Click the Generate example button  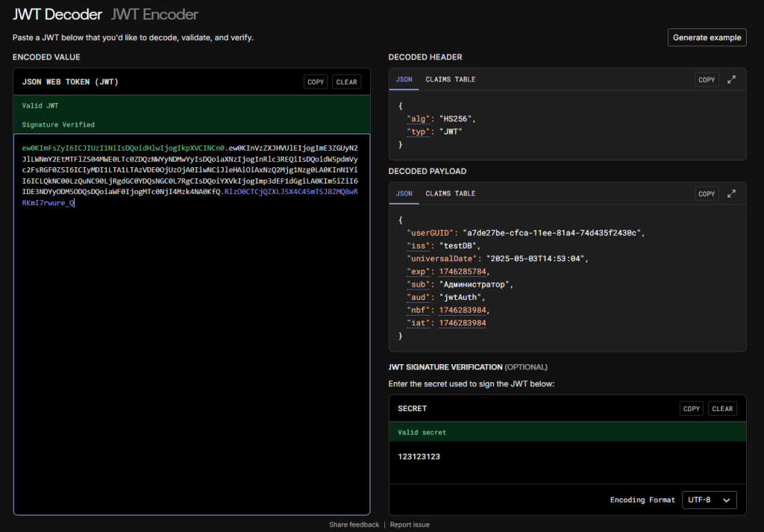click(707, 37)
